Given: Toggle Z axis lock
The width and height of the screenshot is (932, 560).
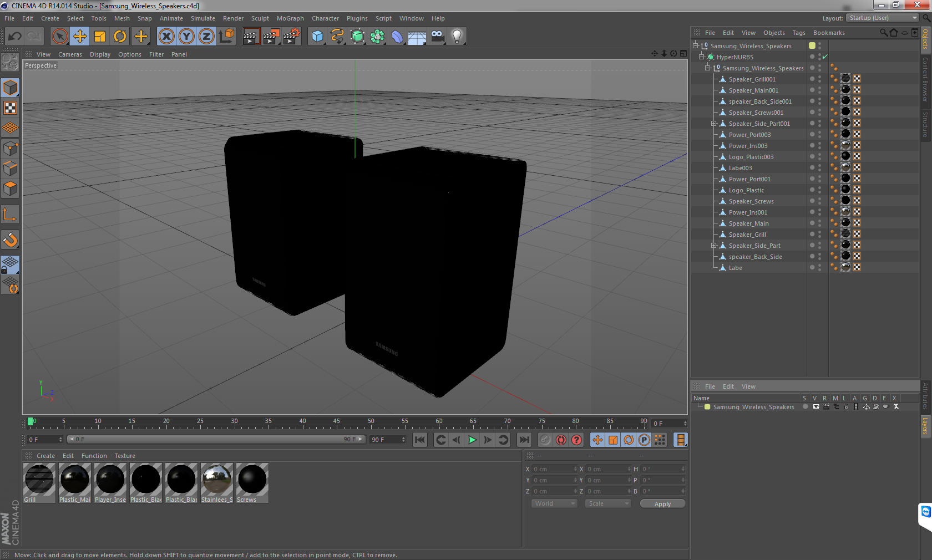Looking at the screenshot, I should click(206, 37).
